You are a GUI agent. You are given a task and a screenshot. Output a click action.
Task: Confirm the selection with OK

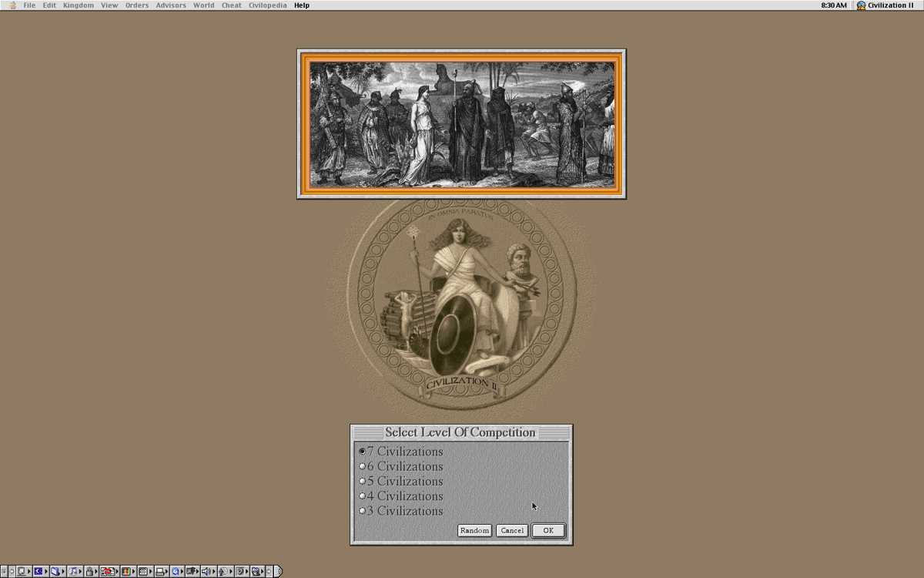tap(548, 530)
